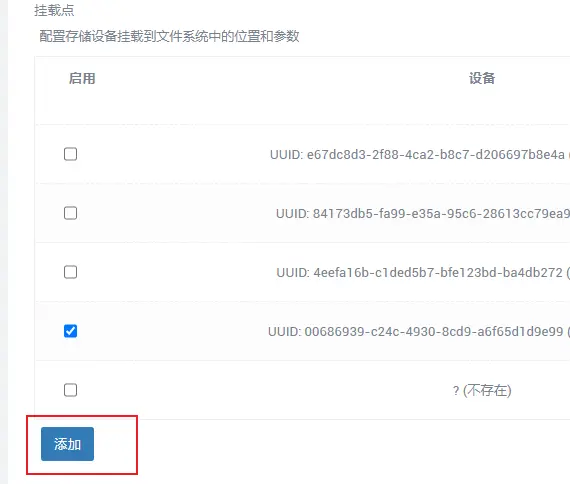Click the ? (不存在) device label
570x484 pixels.
(x=482, y=391)
